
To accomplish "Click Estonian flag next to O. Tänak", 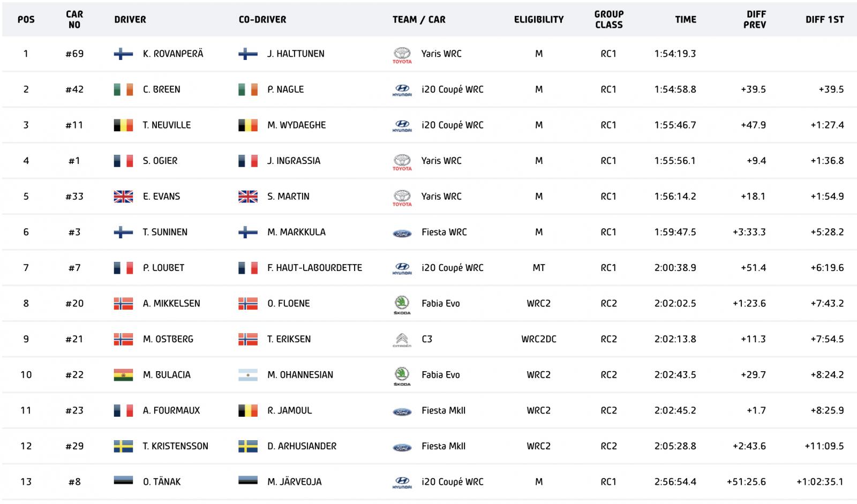I will [x=123, y=482].
